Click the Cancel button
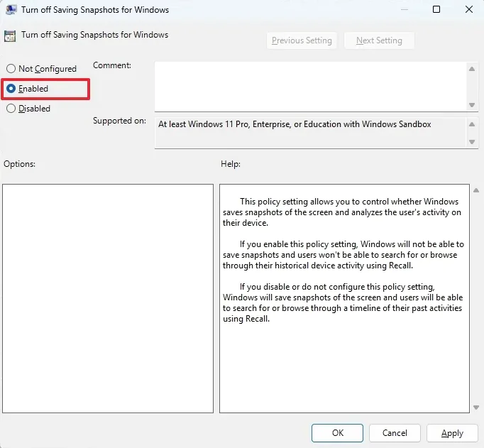The height and width of the screenshot is (448, 484). coord(395,433)
